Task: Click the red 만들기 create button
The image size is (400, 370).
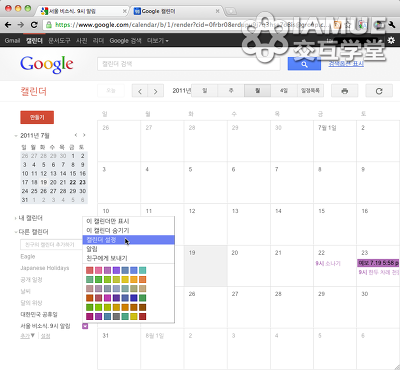Action: pos(37,117)
